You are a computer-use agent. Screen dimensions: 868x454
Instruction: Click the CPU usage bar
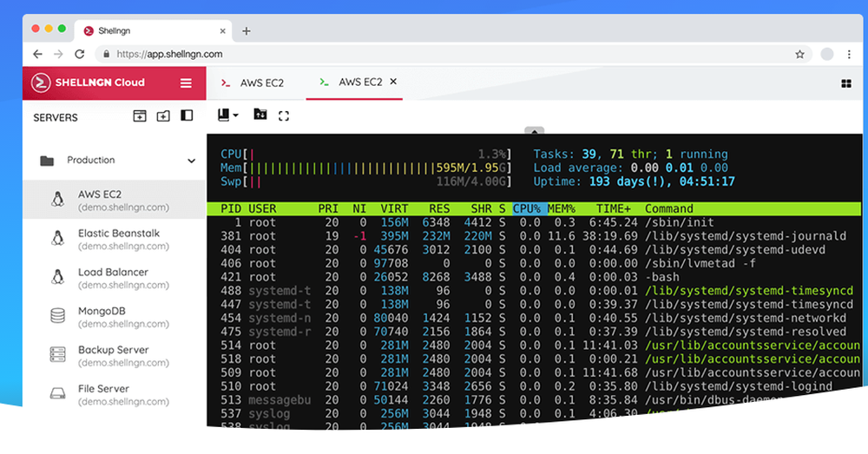point(366,154)
